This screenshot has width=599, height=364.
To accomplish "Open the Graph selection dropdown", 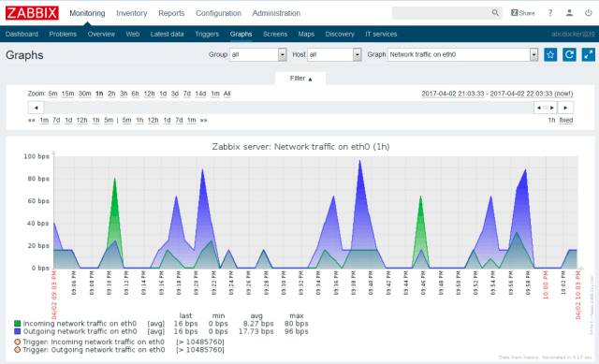I will [x=462, y=54].
